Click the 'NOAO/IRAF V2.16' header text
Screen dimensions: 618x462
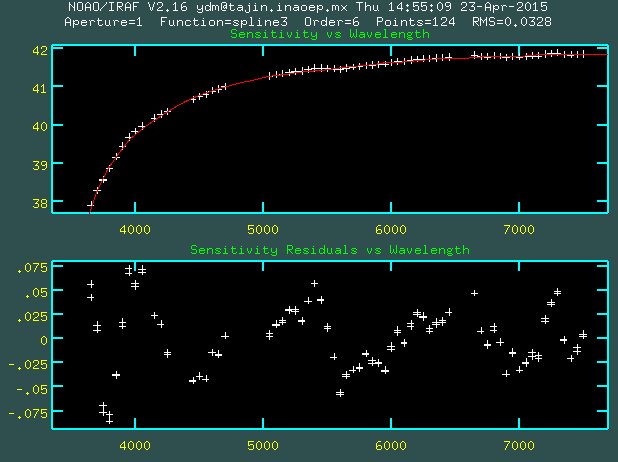(128, 7)
